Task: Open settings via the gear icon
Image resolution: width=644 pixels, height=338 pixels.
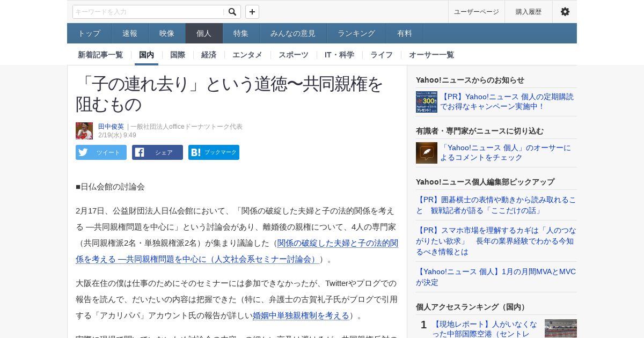Action: 565,12
